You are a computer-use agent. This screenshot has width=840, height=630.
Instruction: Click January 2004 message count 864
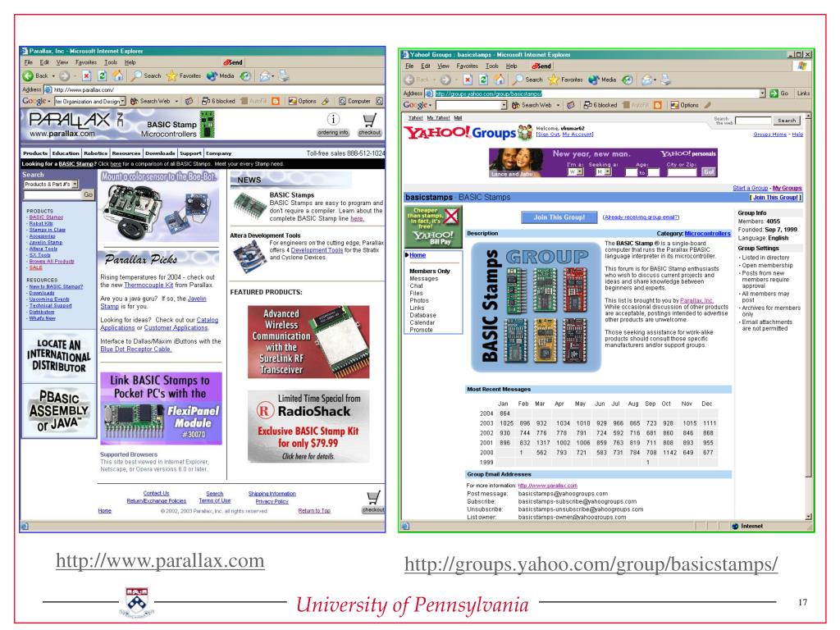pos(504,413)
